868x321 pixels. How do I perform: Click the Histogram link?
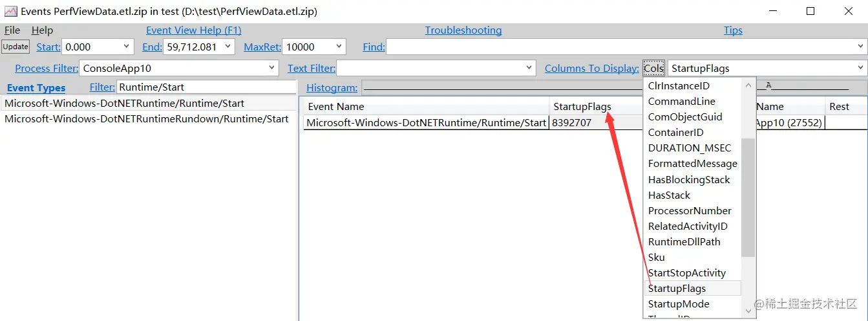click(x=332, y=88)
